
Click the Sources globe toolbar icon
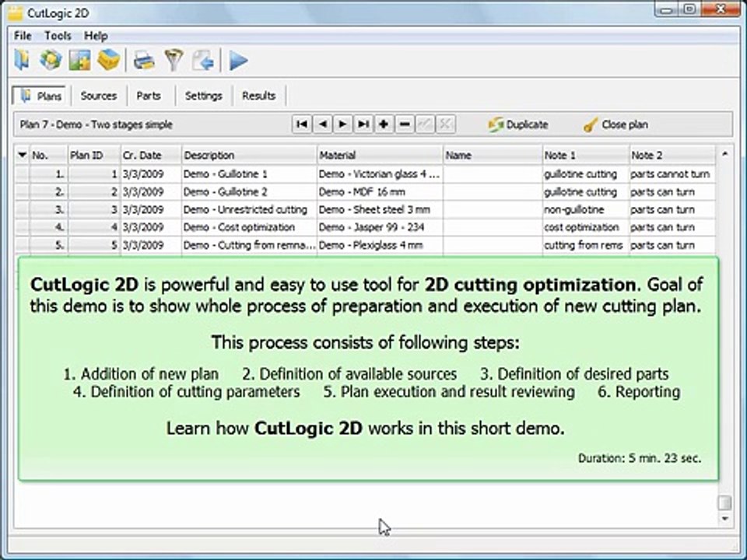click(51, 61)
